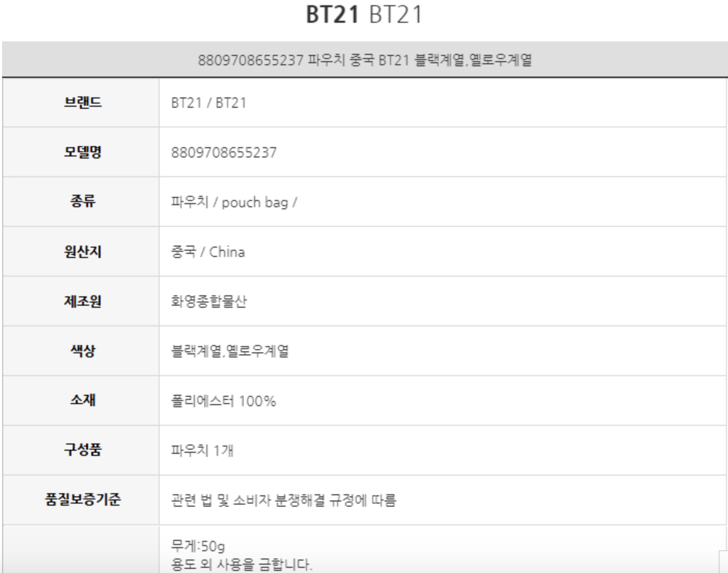Click the 파우치 / pouch bag value
Viewport: 728px width, 573px height.
pyautogui.click(x=234, y=202)
